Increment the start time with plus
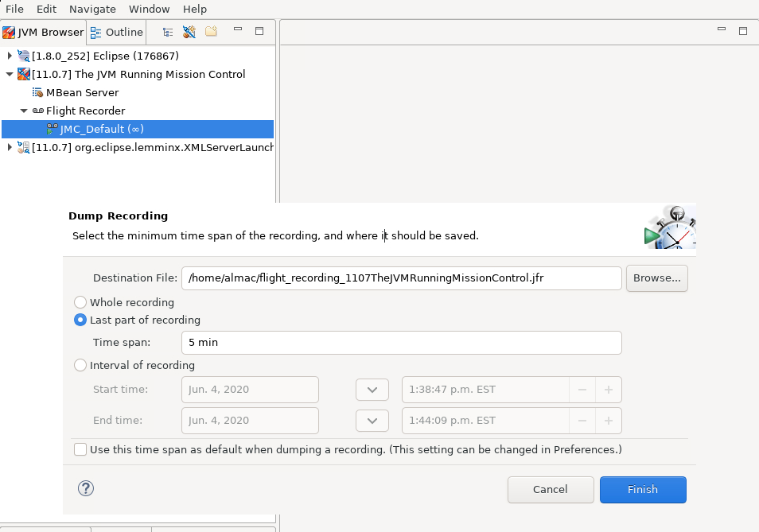 pyautogui.click(x=608, y=390)
